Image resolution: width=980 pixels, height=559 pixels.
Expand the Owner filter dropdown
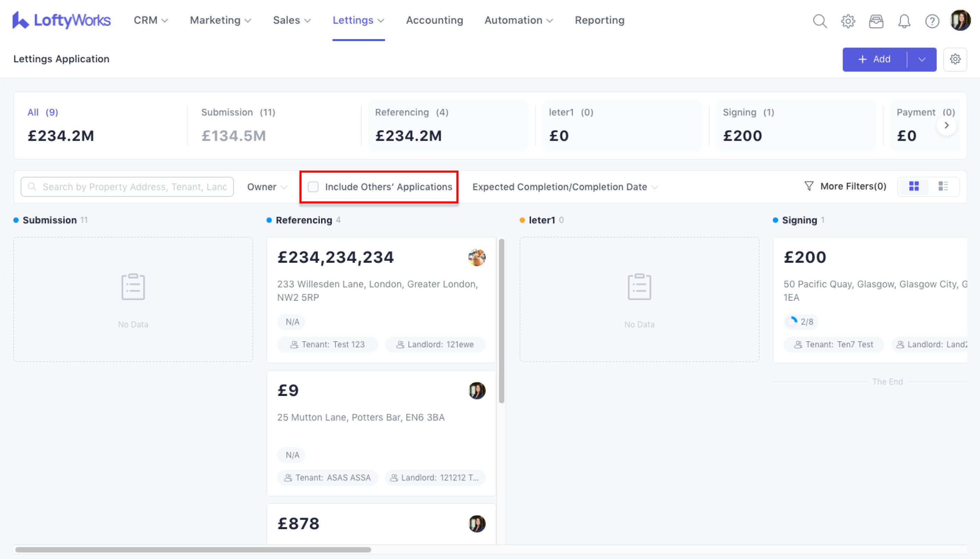[267, 187]
